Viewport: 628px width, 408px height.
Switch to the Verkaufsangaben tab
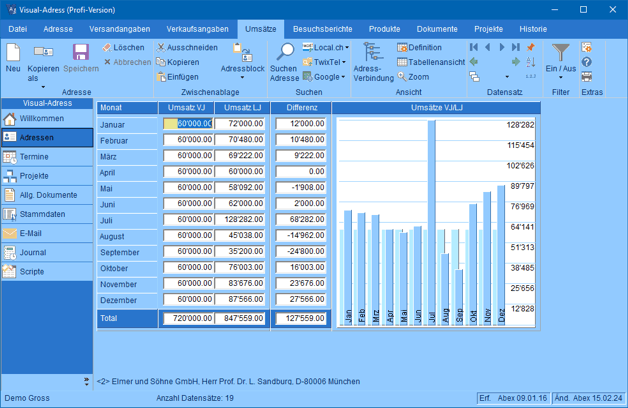pos(197,29)
